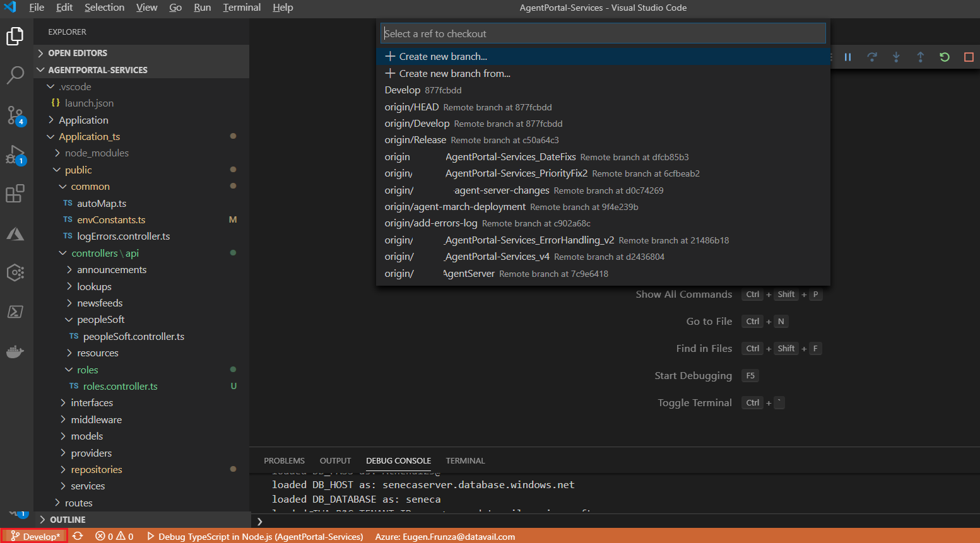Viewport: 980px width, 543px height.
Task: Expand the repositories folder
Action: [141, 469]
